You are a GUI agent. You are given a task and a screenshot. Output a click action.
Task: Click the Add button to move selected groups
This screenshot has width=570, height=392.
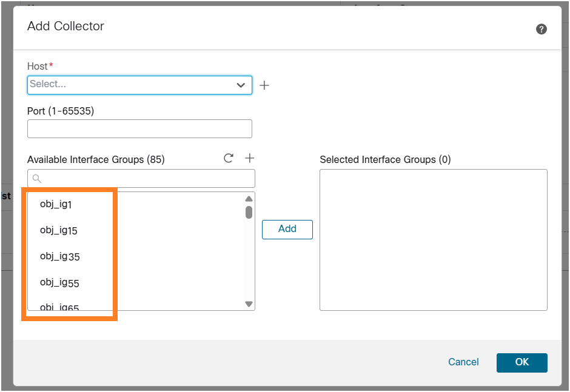287,229
